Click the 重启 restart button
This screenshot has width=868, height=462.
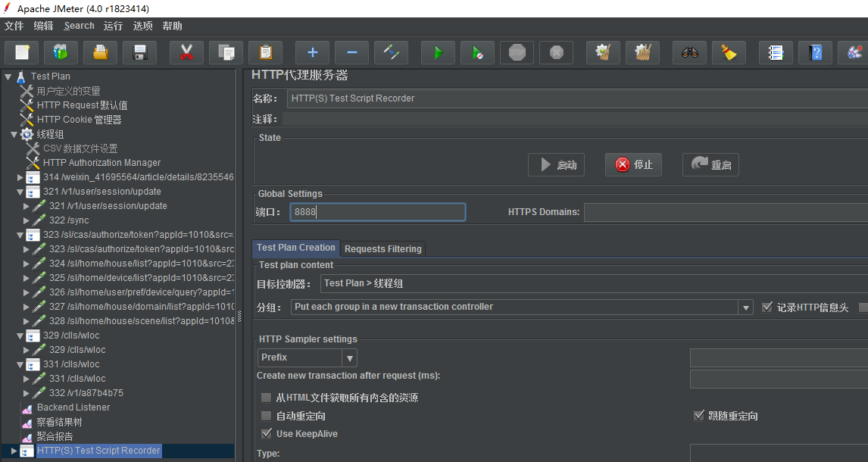pyautogui.click(x=710, y=165)
